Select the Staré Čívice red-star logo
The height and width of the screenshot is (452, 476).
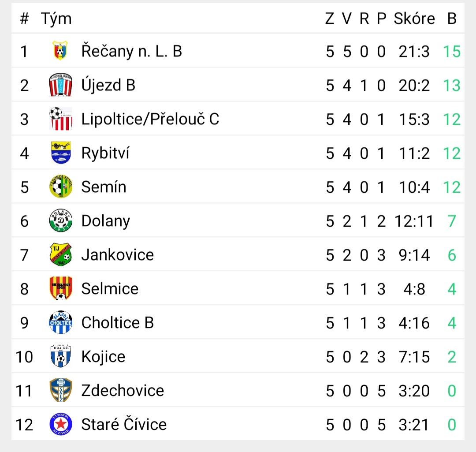(x=61, y=424)
